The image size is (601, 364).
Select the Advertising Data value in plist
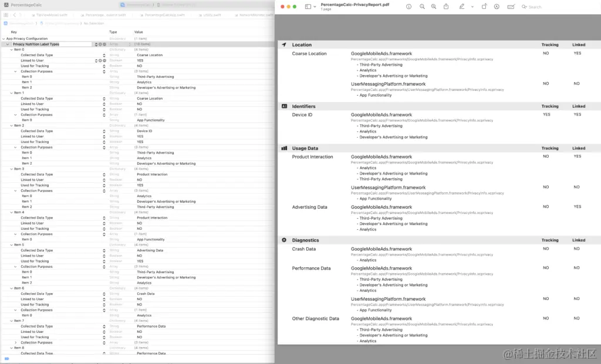[150, 250]
